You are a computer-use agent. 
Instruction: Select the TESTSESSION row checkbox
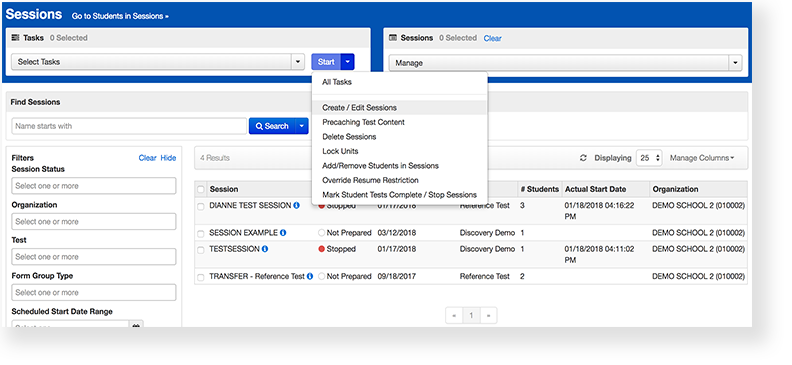click(201, 250)
